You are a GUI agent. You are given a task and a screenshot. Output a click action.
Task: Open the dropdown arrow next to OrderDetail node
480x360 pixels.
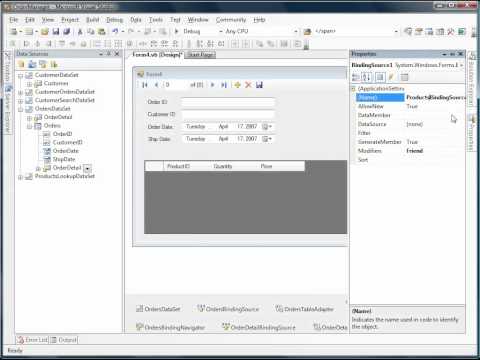coord(87,168)
